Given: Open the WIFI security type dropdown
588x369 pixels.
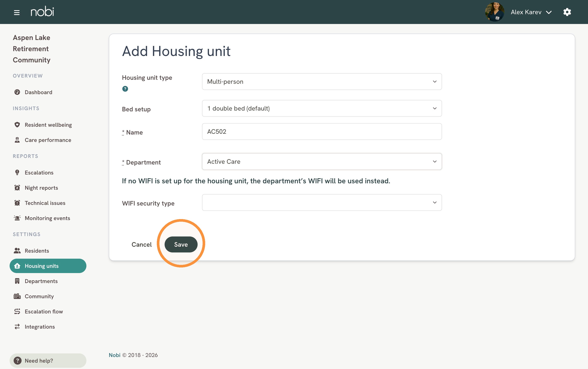Looking at the screenshot, I should click(322, 202).
